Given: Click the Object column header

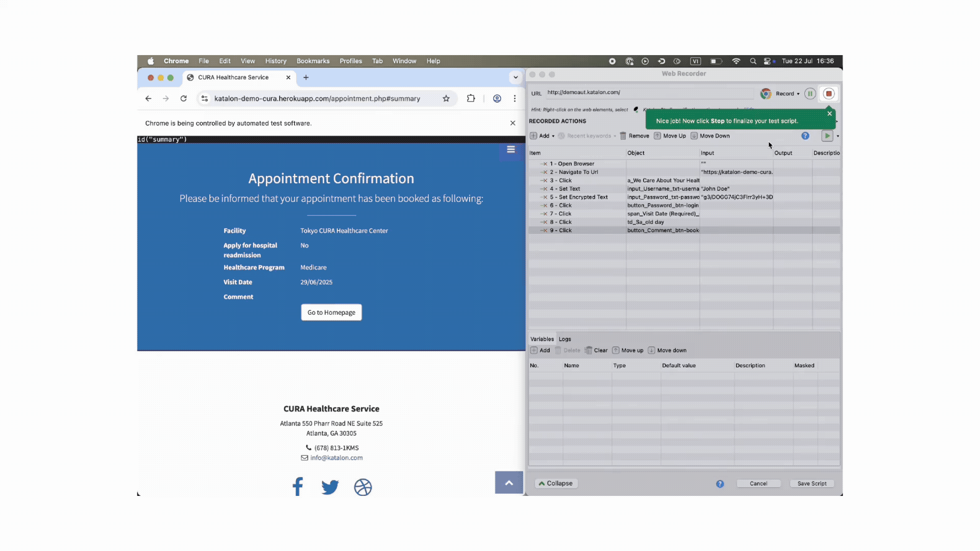Looking at the screenshot, I should [663, 153].
